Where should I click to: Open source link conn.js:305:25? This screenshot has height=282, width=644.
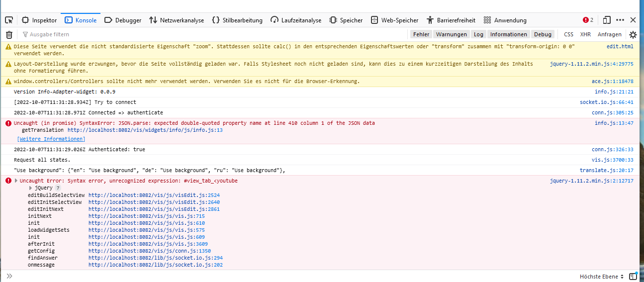[613, 113]
